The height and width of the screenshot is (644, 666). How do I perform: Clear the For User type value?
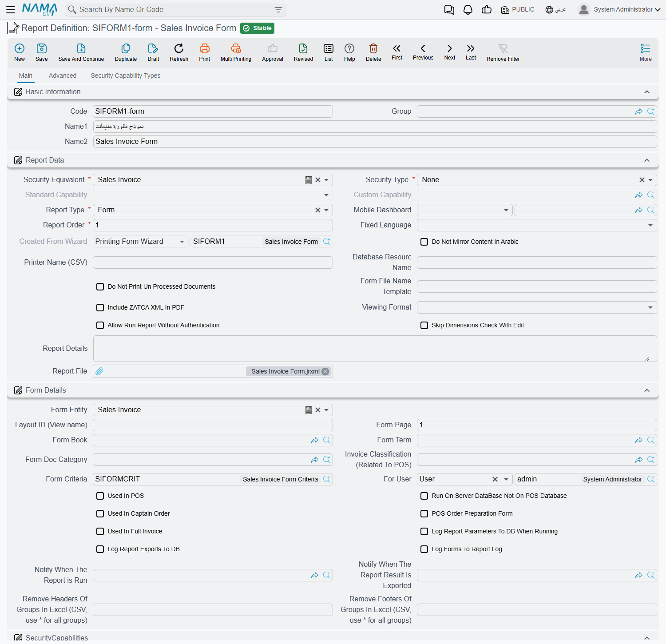[x=495, y=479]
